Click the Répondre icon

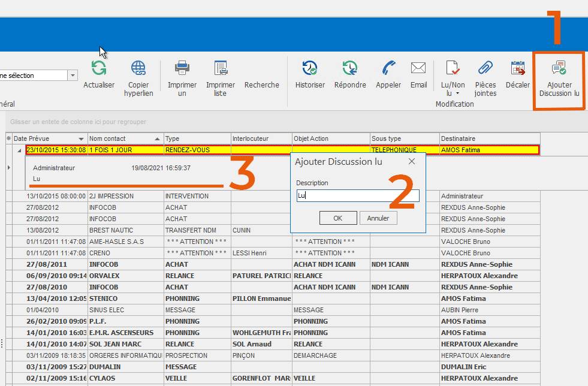[350, 68]
